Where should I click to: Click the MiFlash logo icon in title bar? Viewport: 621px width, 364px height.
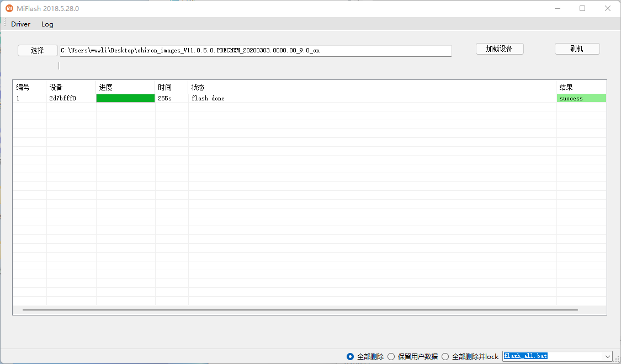point(9,8)
